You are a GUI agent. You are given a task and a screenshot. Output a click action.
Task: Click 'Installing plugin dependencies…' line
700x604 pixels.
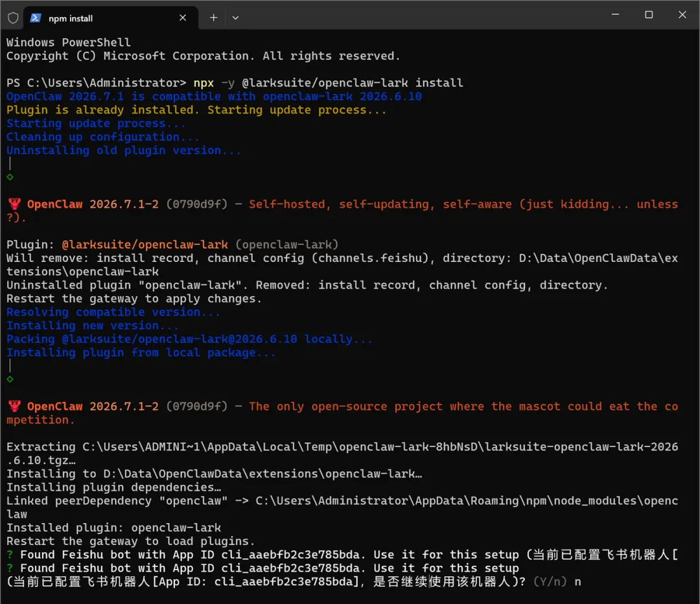pyautogui.click(x=113, y=487)
